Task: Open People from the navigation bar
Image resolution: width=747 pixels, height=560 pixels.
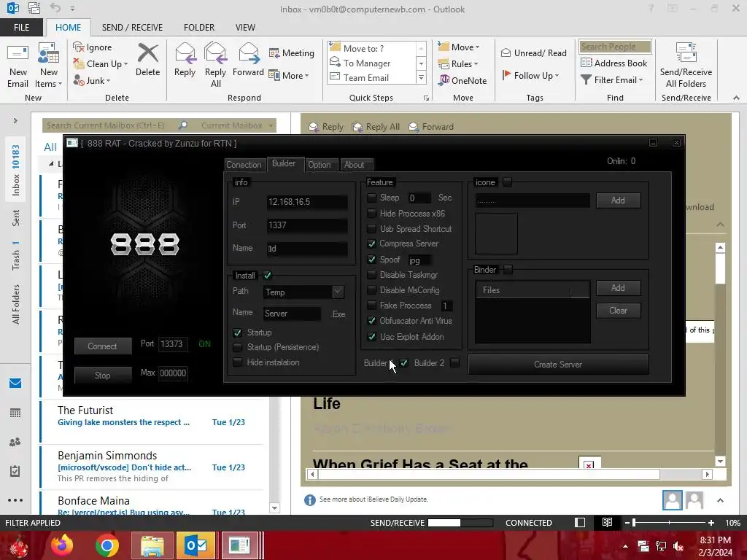Action: [15, 442]
